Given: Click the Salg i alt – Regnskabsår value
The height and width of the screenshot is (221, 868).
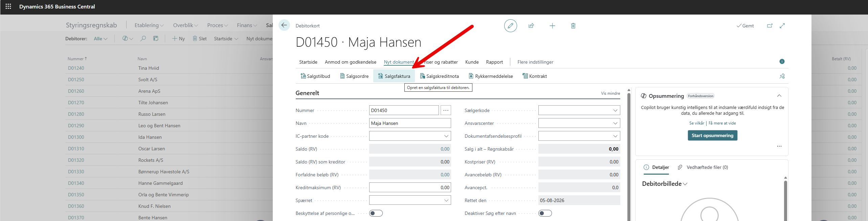Looking at the screenshot, I should pos(579,149).
